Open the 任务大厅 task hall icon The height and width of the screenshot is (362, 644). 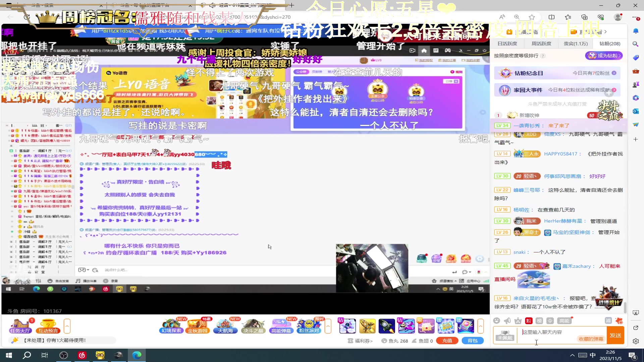(x=20, y=326)
